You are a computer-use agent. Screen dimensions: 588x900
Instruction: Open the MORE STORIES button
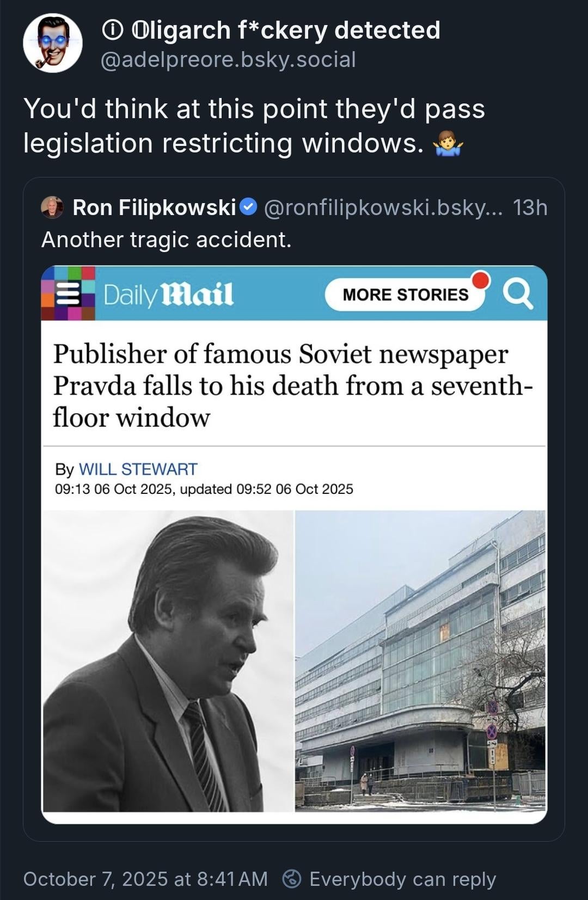tap(405, 295)
